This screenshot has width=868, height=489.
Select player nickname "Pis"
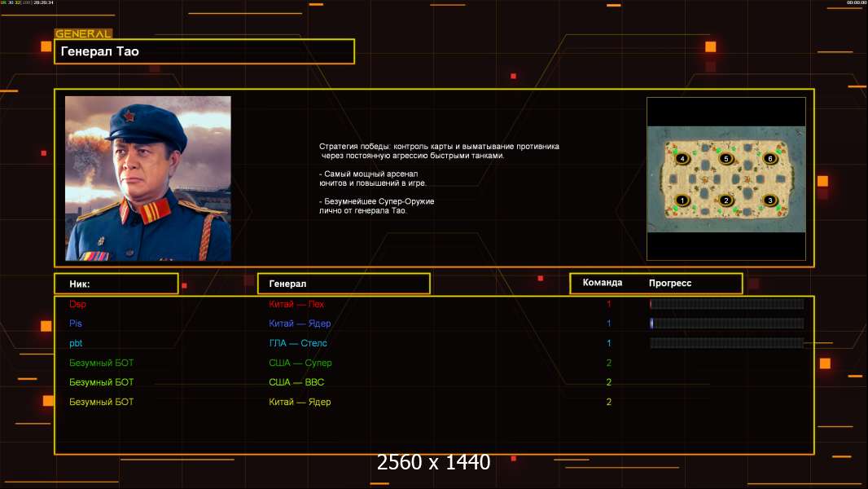click(75, 324)
